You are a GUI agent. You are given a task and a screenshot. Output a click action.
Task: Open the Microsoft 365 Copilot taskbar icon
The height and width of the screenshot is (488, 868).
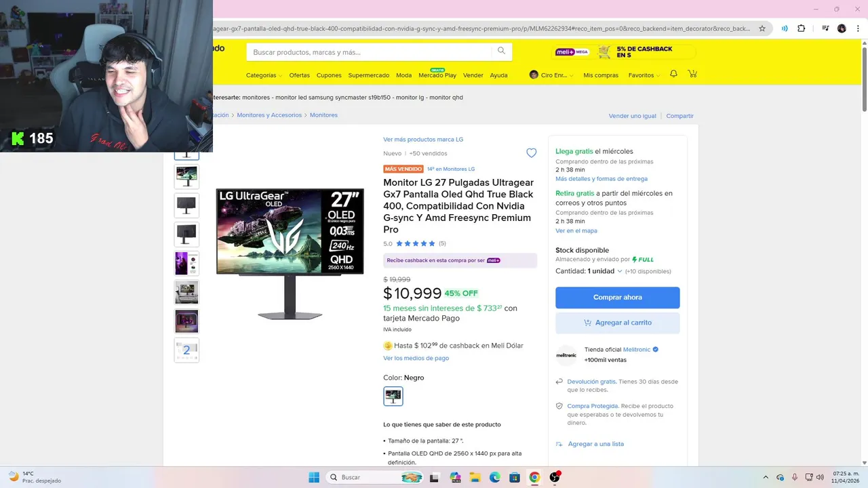(455, 477)
